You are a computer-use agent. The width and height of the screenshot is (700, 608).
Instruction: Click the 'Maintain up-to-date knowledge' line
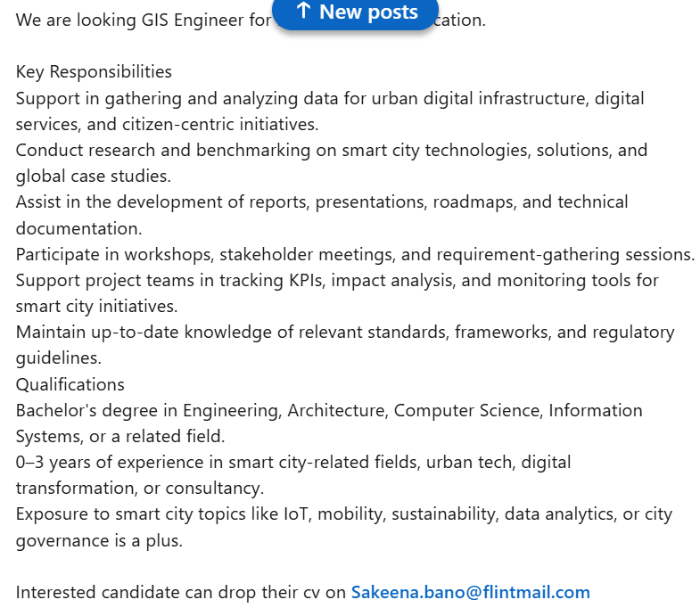click(x=345, y=333)
